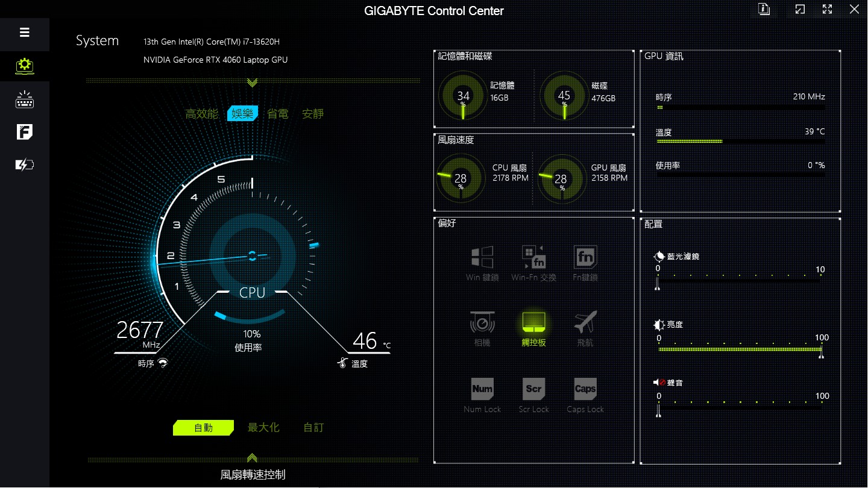The height and width of the screenshot is (488, 868).
Task: Click the GPU 使用率 0 % value
Action: point(816,165)
